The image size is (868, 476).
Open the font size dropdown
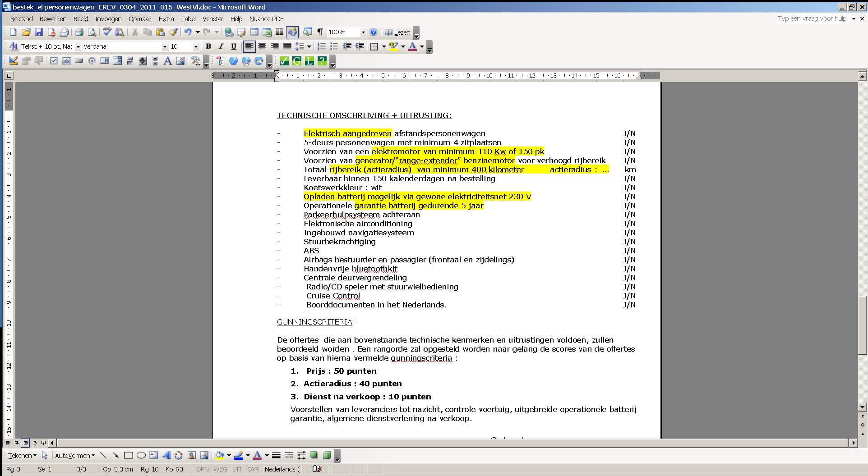point(196,46)
